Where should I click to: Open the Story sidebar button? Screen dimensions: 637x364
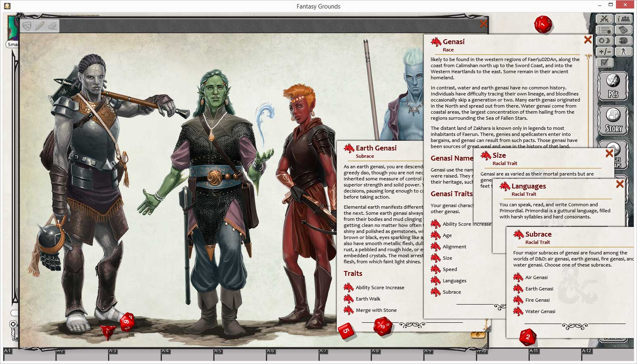click(613, 121)
